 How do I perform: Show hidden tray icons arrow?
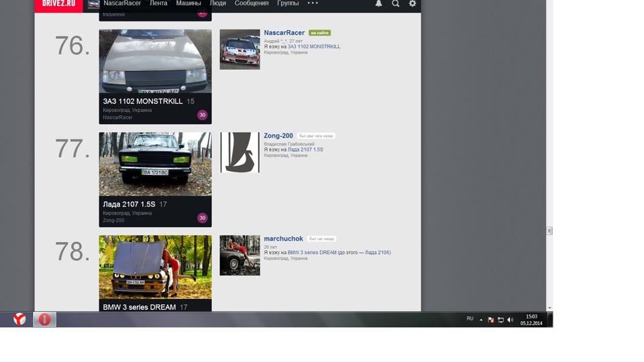point(481,320)
